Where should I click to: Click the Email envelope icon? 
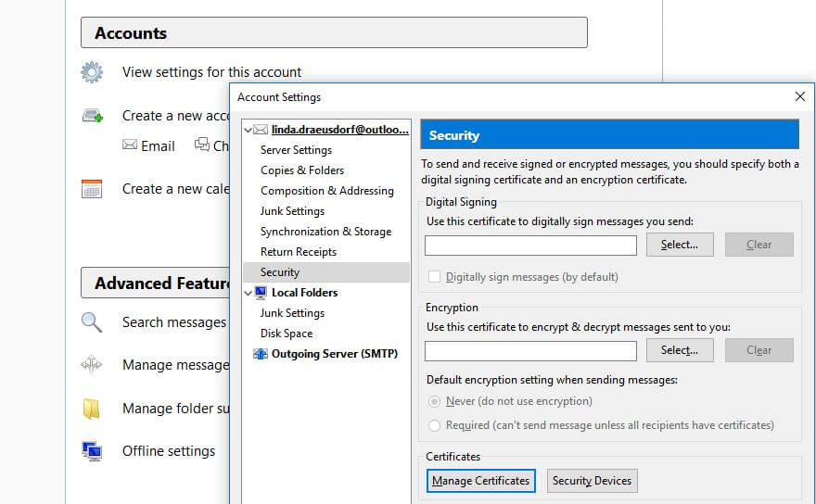pos(131,145)
